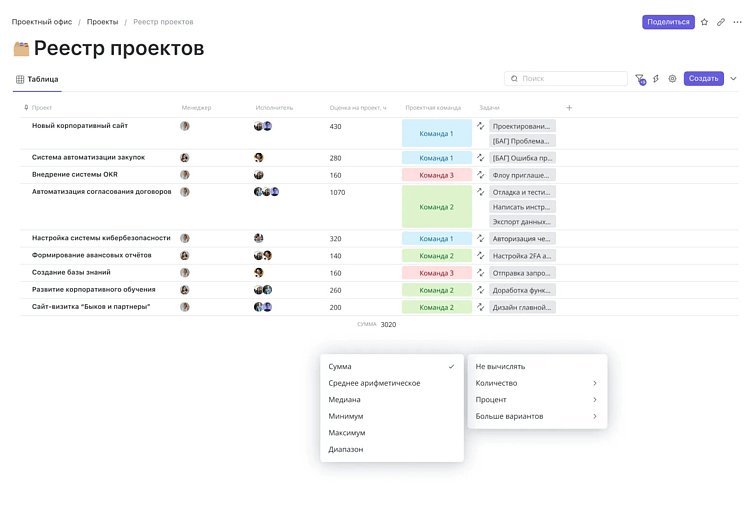This screenshot has height=526, width=751.
Task: Choose Диапазон option
Action: tap(392, 449)
